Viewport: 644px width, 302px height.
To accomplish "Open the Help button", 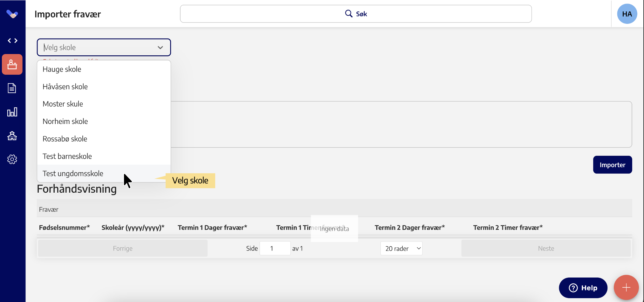I will pyautogui.click(x=583, y=288).
